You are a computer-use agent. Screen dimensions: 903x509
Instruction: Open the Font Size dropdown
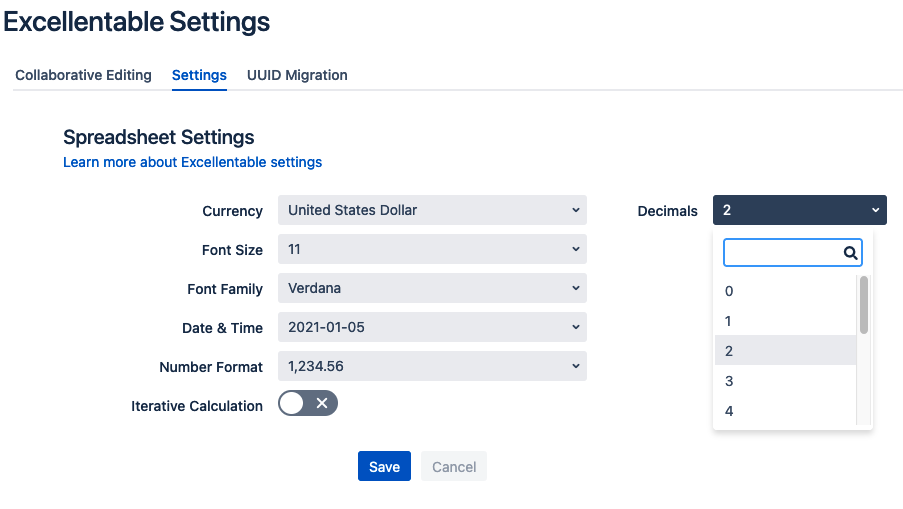click(432, 249)
